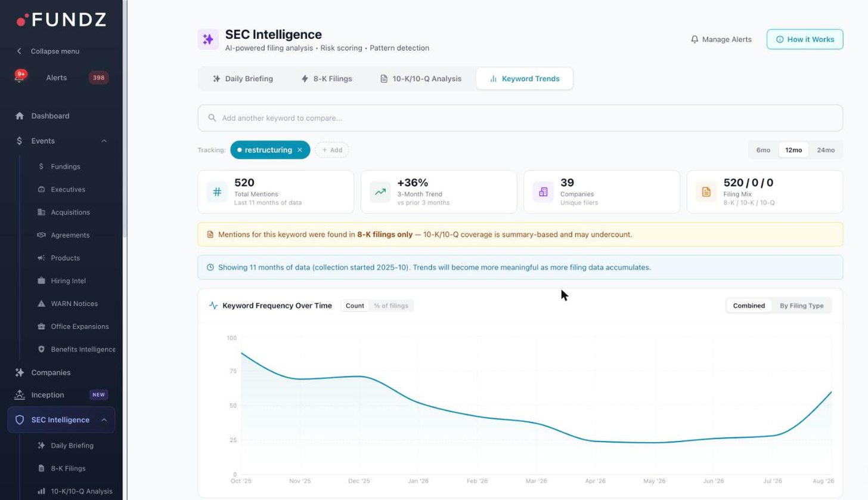The height and width of the screenshot is (500, 868).
Task: Select the Hiring Intel briefcase icon
Action: point(41,280)
